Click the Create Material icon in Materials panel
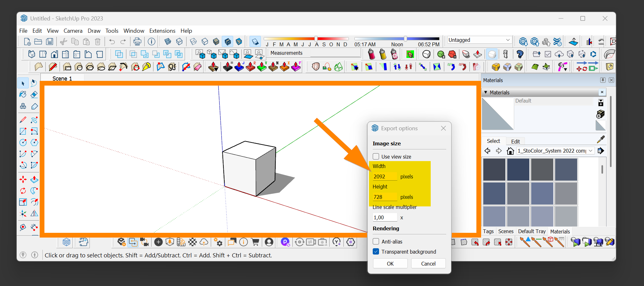Viewport: 644px width, 286px height. pos(601,114)
